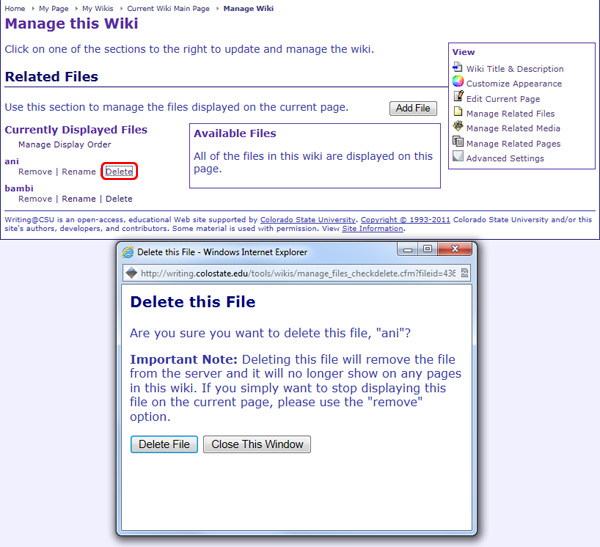600x547 pixels.
Task: Maximize the Delete this File popup window
Action: coord(427,249)
